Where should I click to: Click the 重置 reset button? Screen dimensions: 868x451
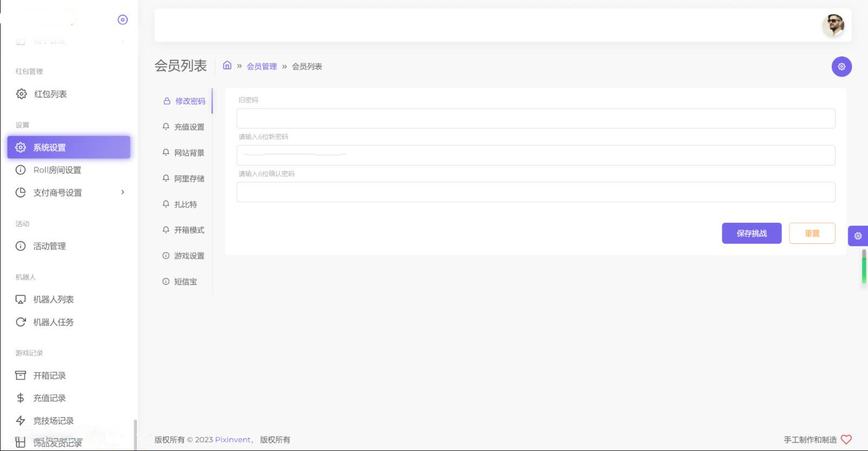pos(812,233)
